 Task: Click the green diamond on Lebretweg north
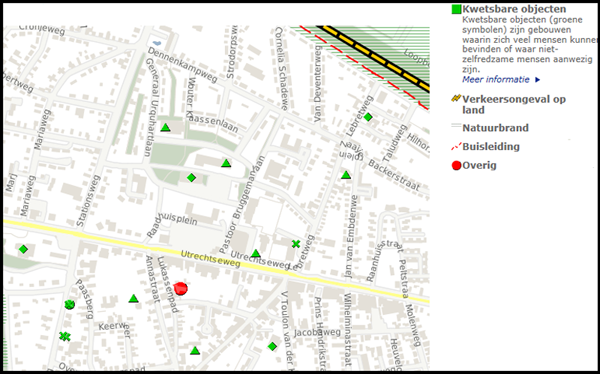pyautogui.click(x=368, y=117)
